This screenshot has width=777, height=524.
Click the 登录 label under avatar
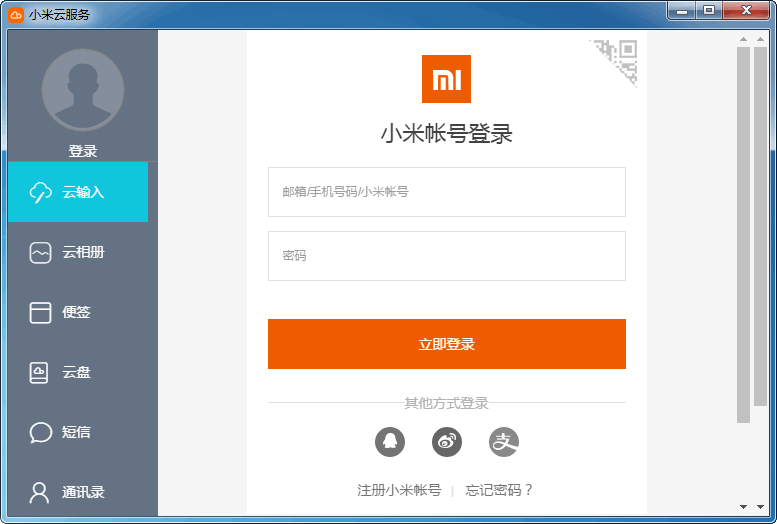83,151
